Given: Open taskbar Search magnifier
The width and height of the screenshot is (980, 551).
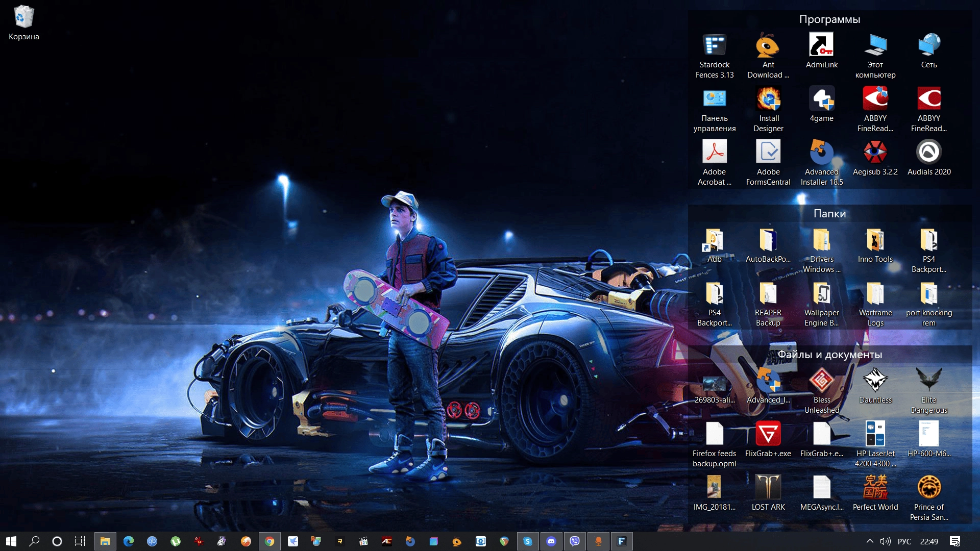Looking at the screenshot, I should click(34, 541).
